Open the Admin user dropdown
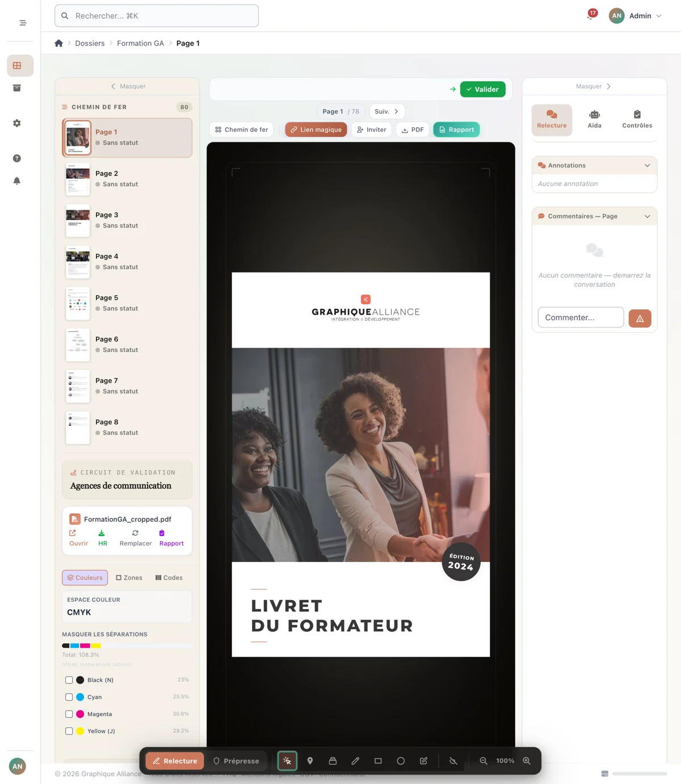This screenshot has height=784, width=681. (636, 16)
